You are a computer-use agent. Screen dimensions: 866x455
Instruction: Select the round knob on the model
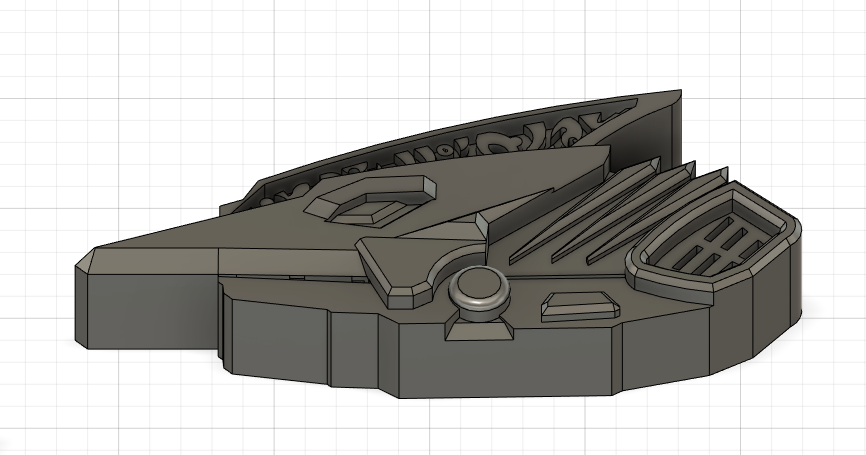tap(479, 290)
